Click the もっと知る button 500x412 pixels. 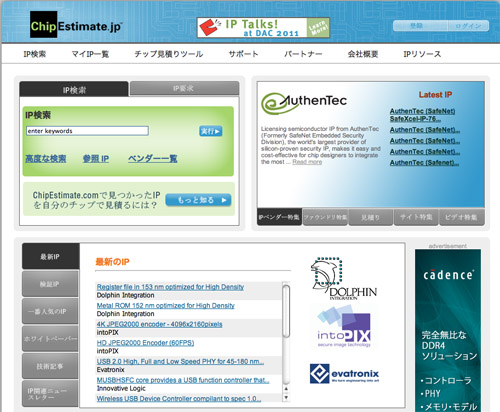198,200
